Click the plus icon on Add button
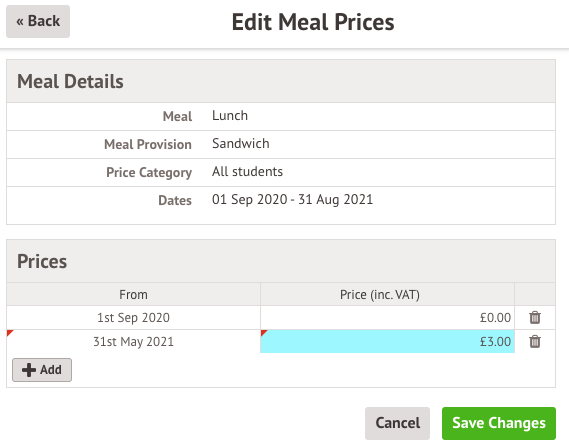The width and height of the screenshot is (569, 447). 29,370
